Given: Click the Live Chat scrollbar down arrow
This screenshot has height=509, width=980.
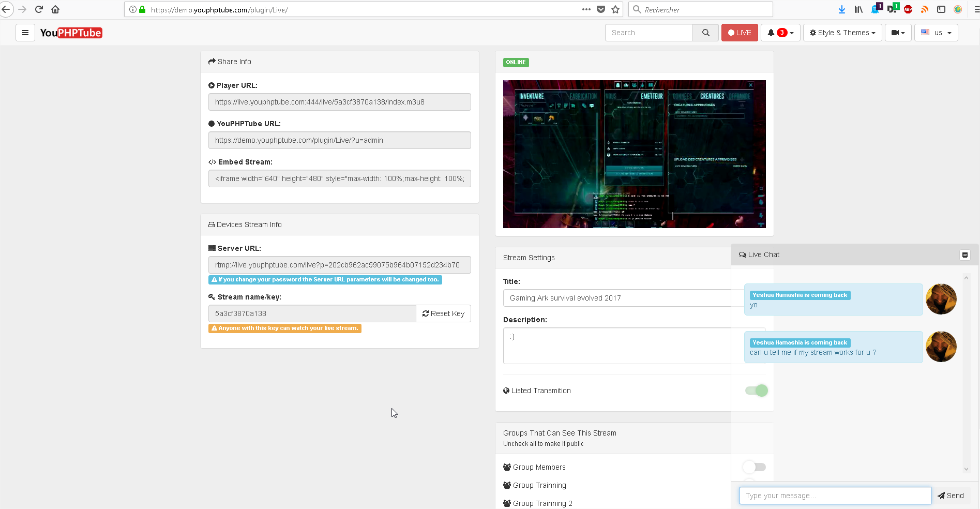Looking at the screenshot, I should (966, 469).
